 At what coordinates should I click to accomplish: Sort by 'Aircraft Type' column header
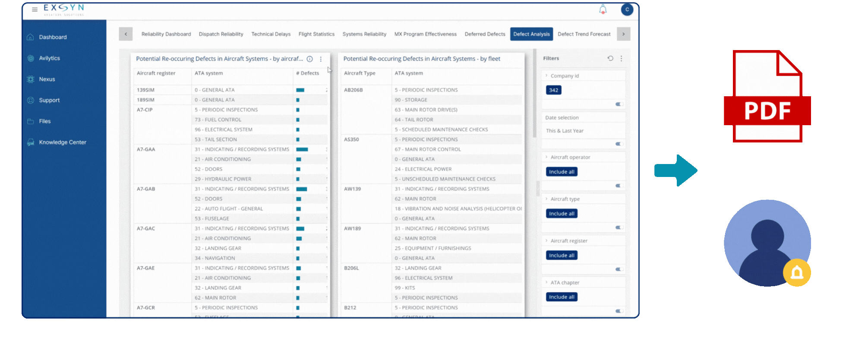360,73
